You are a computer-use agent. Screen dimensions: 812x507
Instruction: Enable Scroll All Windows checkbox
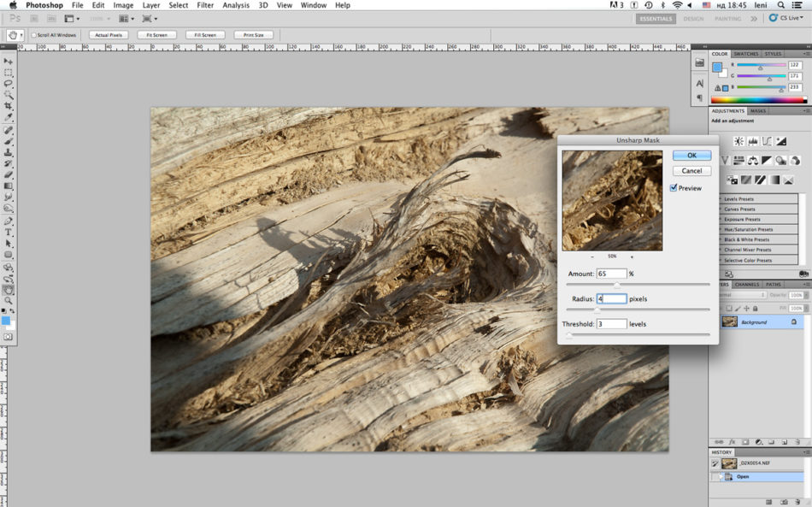(x=33, y=35)
